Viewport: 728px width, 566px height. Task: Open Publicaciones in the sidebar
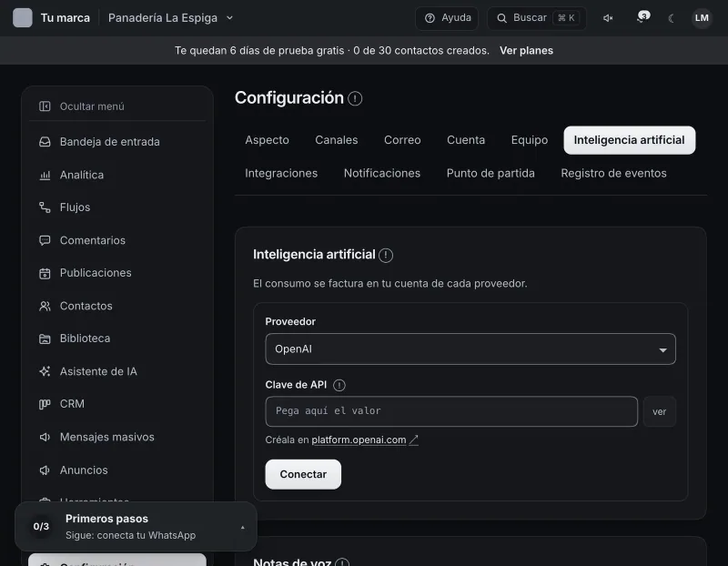[x=96, y=273]
